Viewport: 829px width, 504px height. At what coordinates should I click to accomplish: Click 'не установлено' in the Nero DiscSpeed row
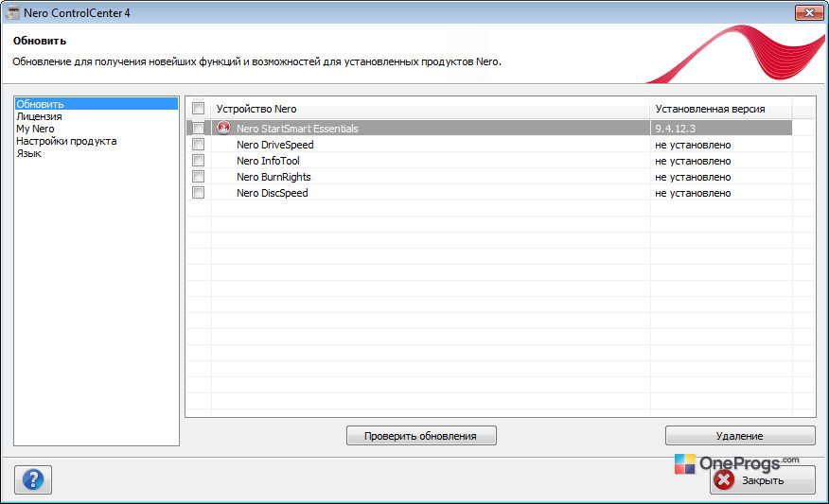(693, 193)
